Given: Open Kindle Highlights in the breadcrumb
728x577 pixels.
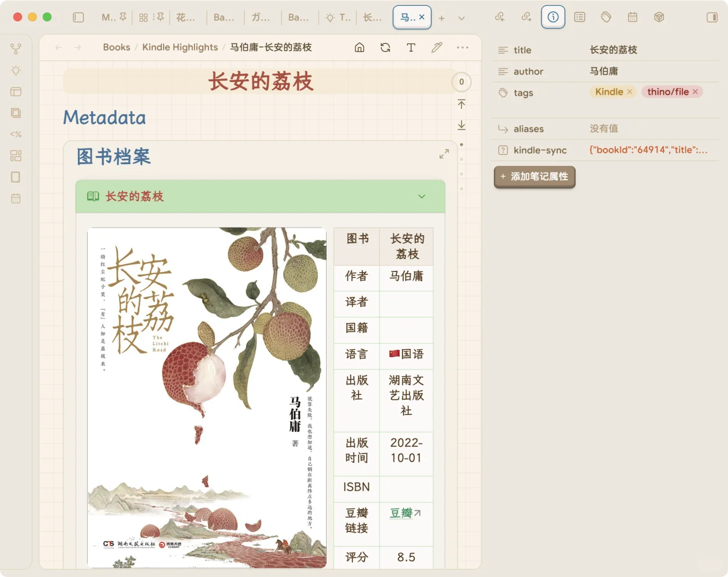Looking at the screenshot, I should (180, 48).
